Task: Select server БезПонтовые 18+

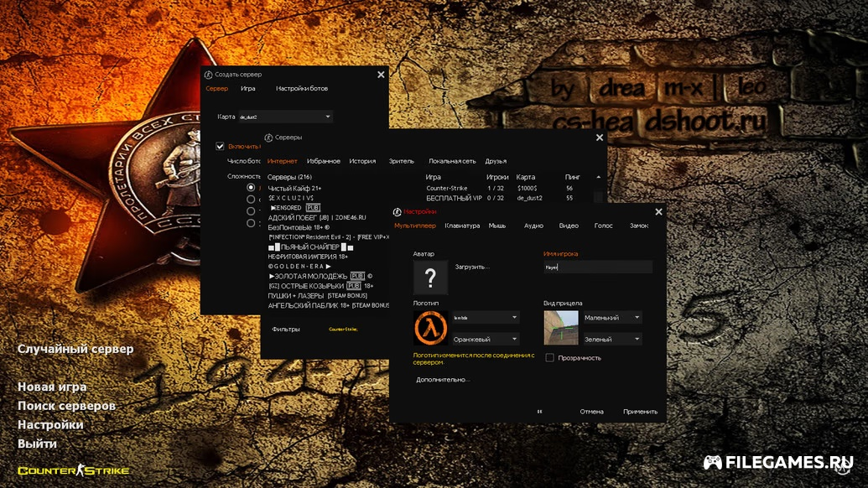Action: 299,227
